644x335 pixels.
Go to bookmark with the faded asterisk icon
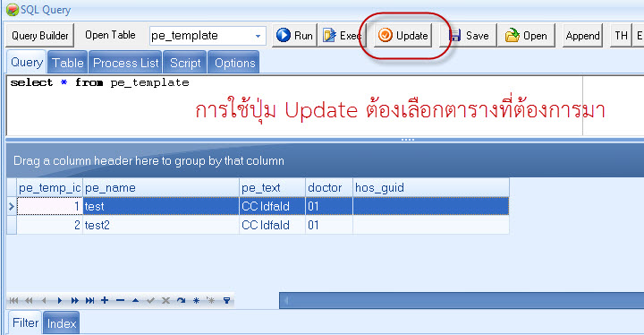[211, 300]
